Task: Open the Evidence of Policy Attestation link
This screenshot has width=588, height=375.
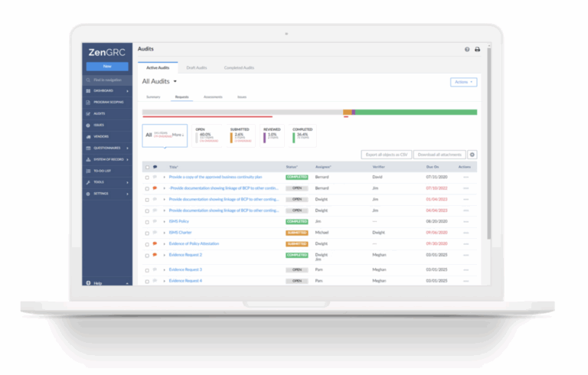Action: tap(193, 243)
